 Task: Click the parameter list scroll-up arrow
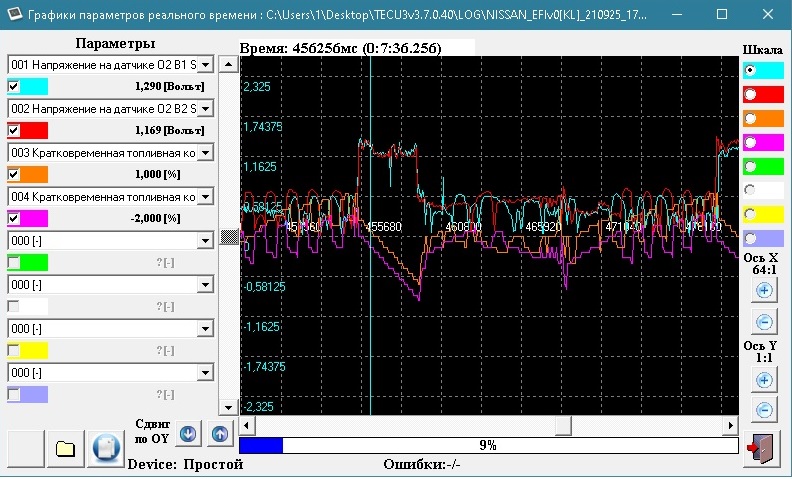(229, 64)
